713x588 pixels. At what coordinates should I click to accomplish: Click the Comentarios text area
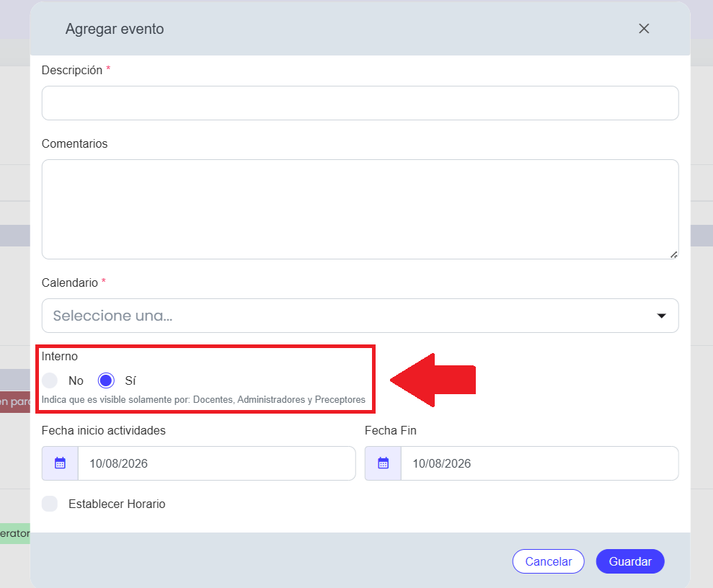click(x=360, y=210)
